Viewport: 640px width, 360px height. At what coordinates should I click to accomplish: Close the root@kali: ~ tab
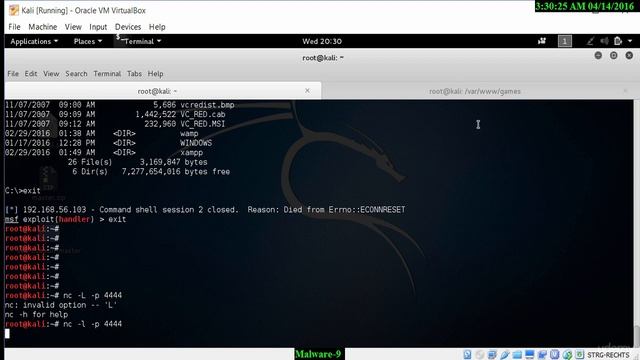(307, 91)
